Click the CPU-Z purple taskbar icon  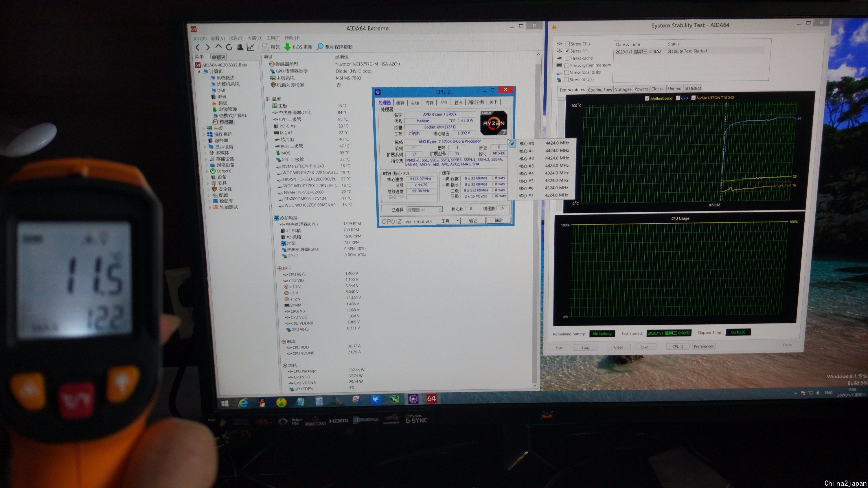point(413,399)
